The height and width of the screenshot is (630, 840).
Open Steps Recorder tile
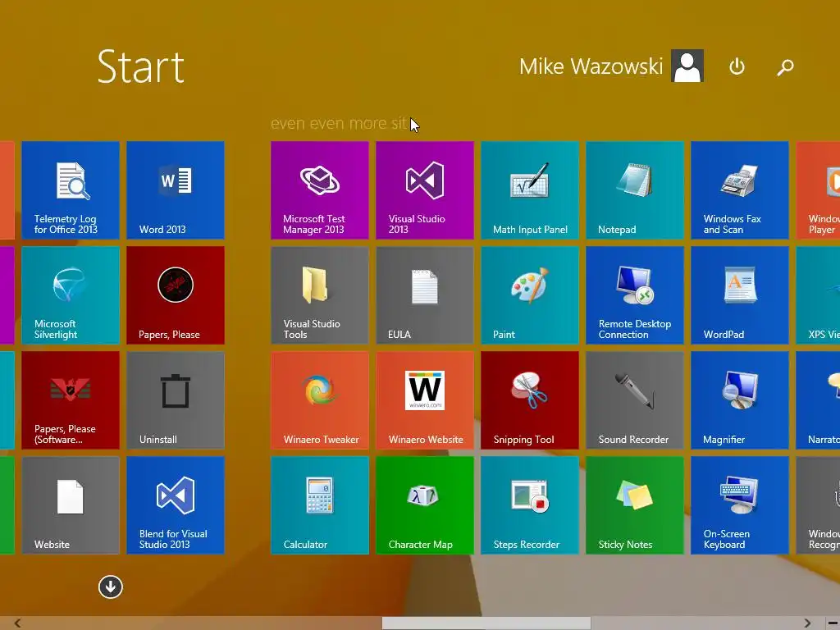pyautogui.click(x=530, y=505)
